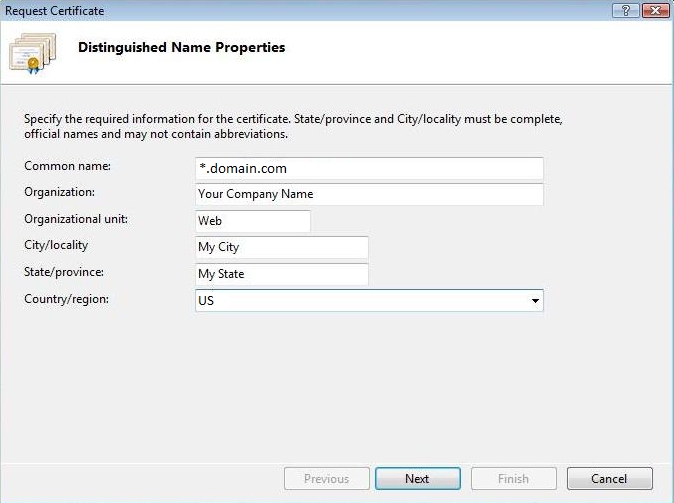The width and height of the screenshot is (674, 503).
Task: Open help using the question mark button
Action: [x=625, y=11]
